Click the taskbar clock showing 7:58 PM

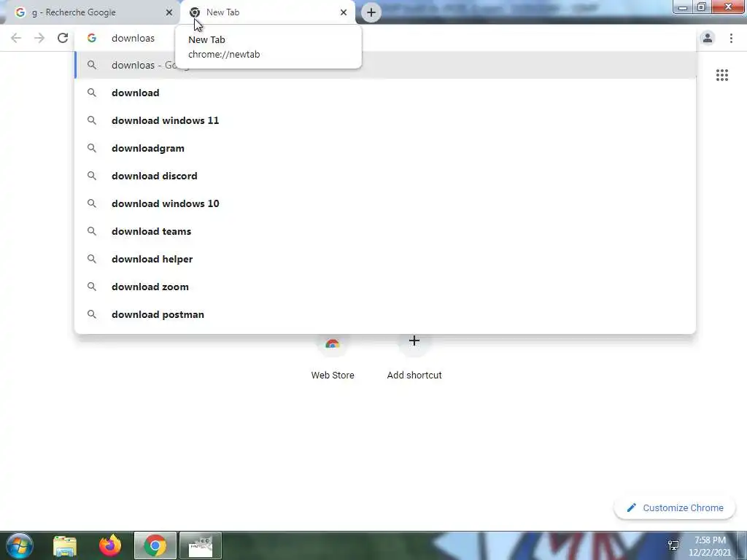(x=710, y=546)
